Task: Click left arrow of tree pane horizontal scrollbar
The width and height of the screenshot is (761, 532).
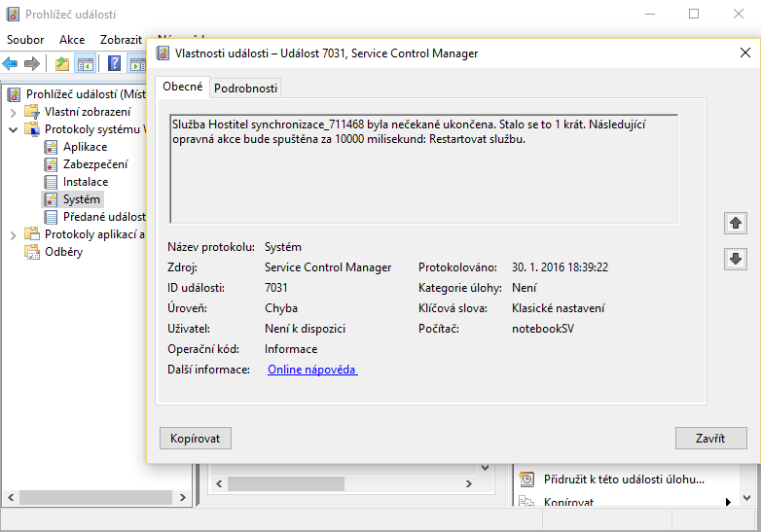Action: click(x=11, y=498)
